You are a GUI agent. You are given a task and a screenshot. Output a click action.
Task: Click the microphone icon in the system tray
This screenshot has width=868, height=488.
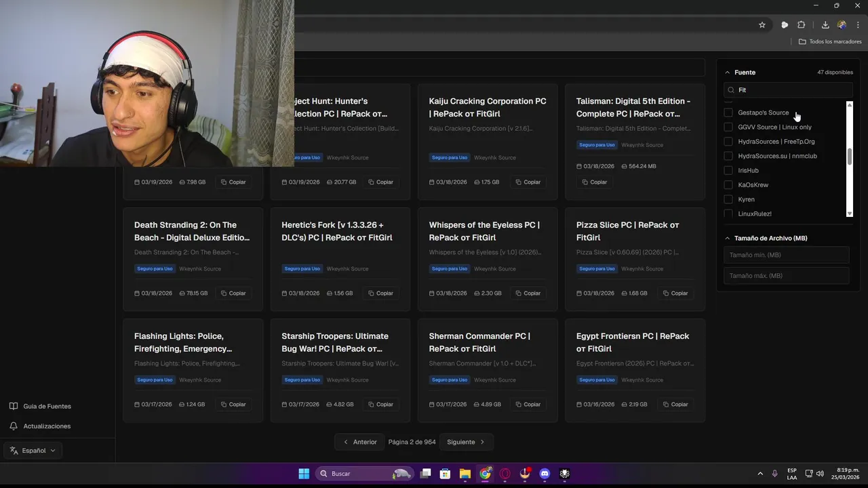775,474
